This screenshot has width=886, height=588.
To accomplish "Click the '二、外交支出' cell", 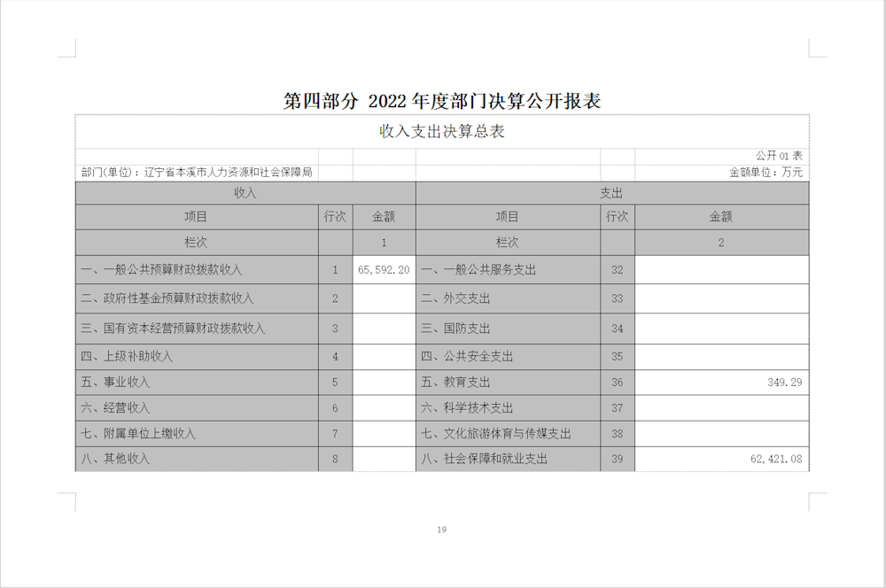I will pos(508,298).
